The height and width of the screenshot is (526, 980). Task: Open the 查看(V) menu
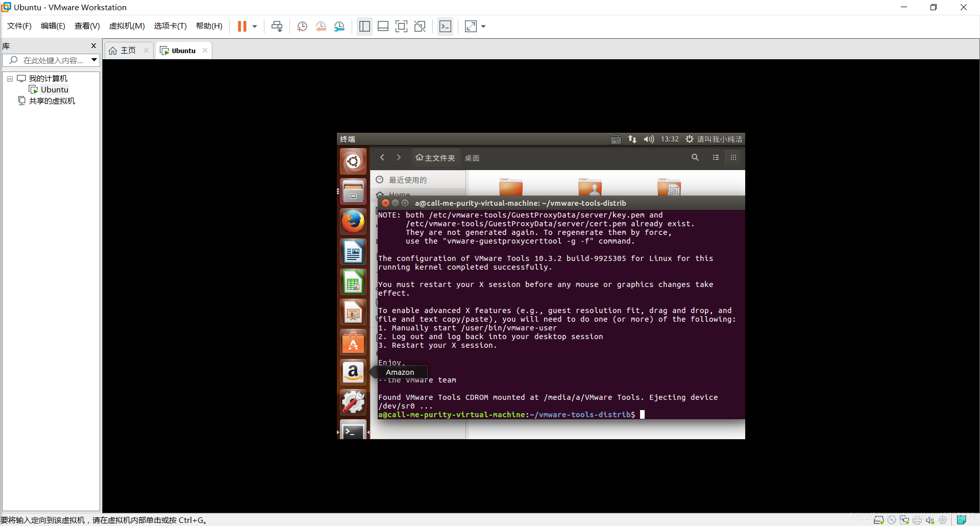(87, 26)
